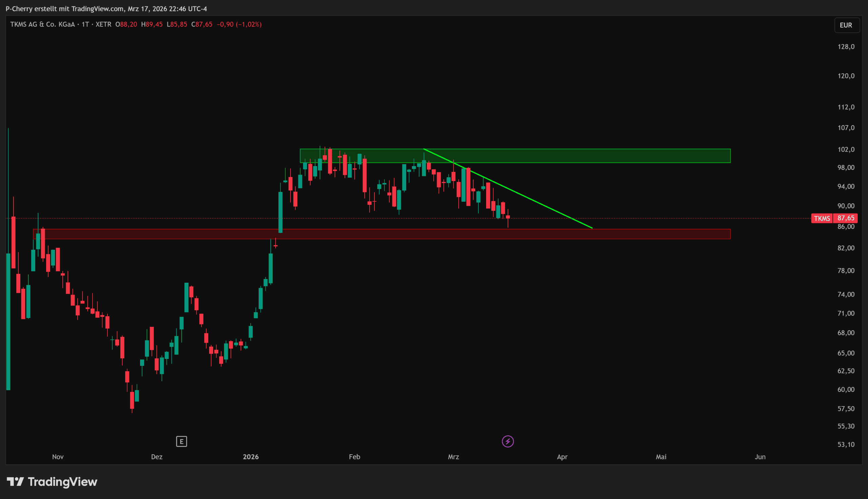Click the 2026 label on time axis
This screenshot has height=499, width=868.
(251, 457)
